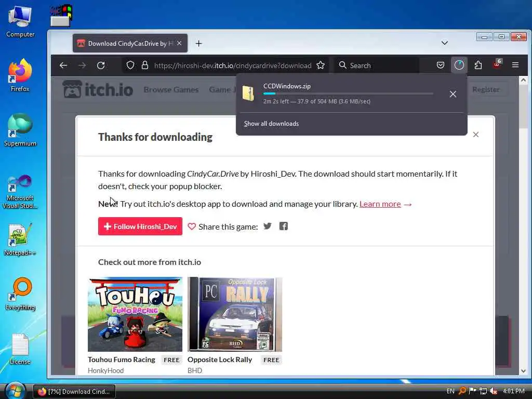The height and width of the screenshot is (399, 532).
Task: Cancel the CCDWindows.zip download
Action: tap(453, 94)
